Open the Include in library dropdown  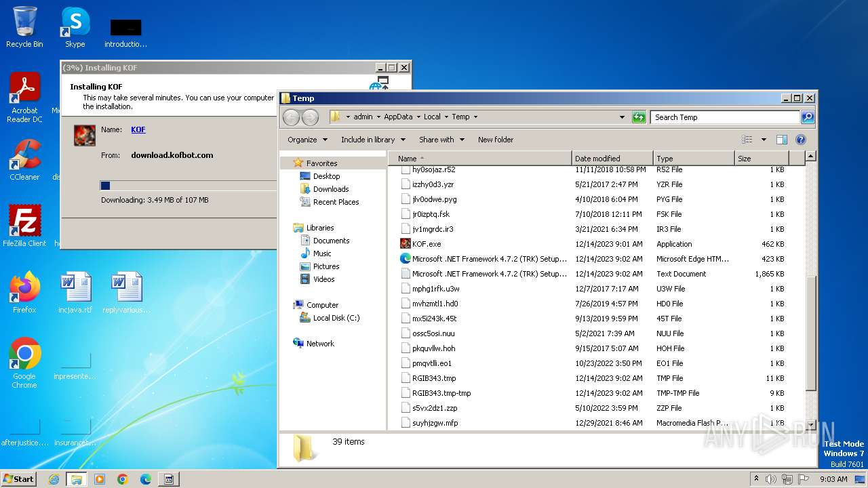coord(373,140)
